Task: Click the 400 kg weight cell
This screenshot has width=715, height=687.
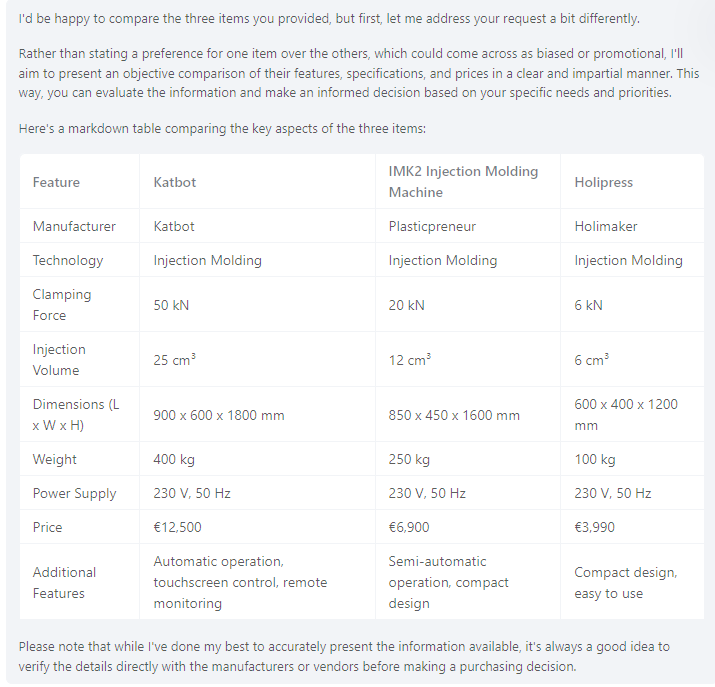Action: [x=172, y=459]
